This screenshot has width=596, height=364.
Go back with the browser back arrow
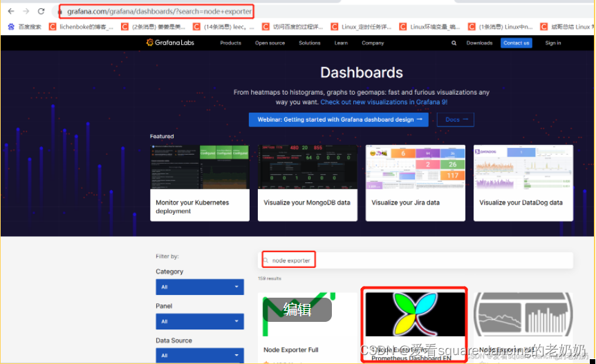coord(11,11)
